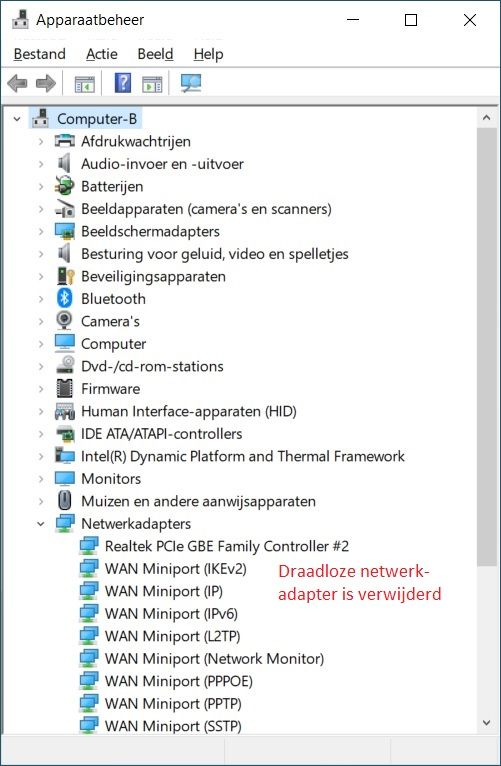Click the scrollbar down arrow
Screen dimensions: 501x766
486,723
